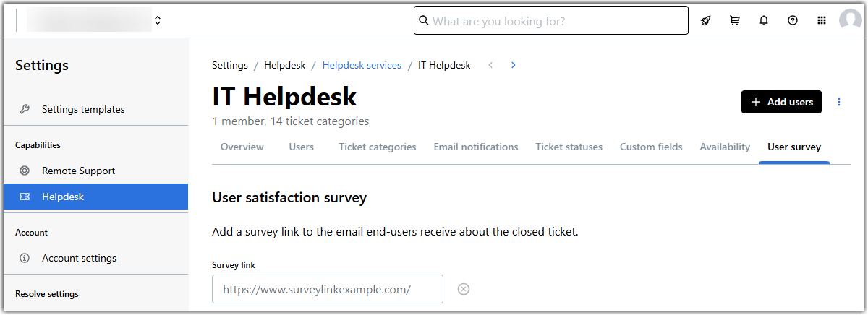The width and height of the screenshot is (868, 315).
Task: Go to next helpdesk service arrow
Action: coord(514,65)
